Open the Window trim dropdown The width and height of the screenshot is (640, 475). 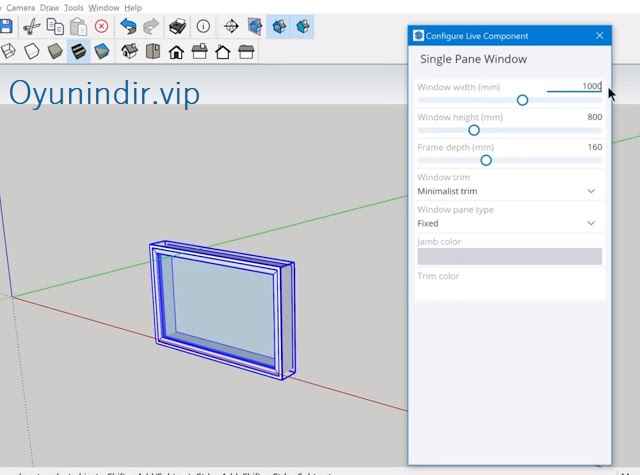pos(509,191)
